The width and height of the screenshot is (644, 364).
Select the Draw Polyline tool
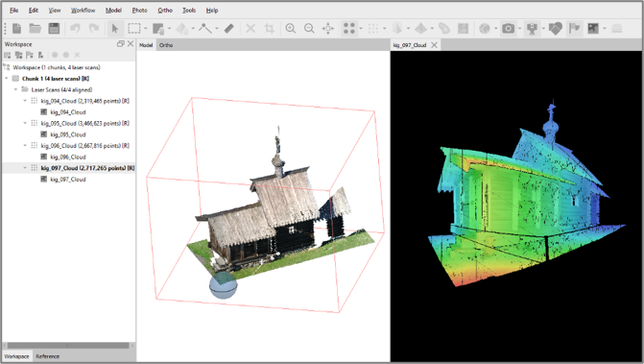click(205, 29)
